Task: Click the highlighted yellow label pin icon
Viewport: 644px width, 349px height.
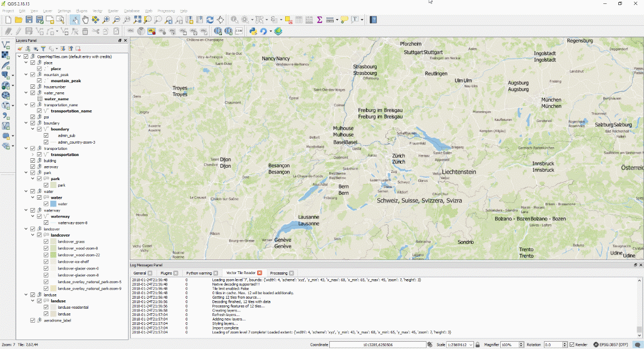Action: [151, 31]
